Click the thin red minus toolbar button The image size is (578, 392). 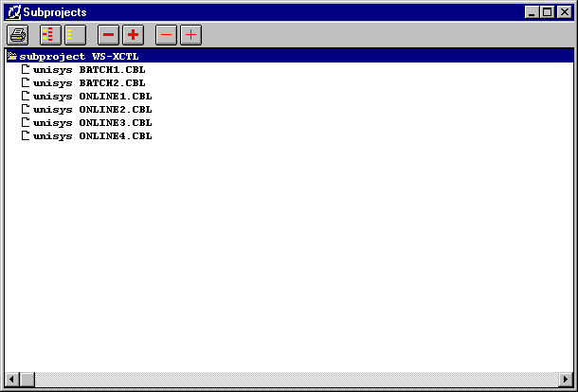click(x=167, y=35)
